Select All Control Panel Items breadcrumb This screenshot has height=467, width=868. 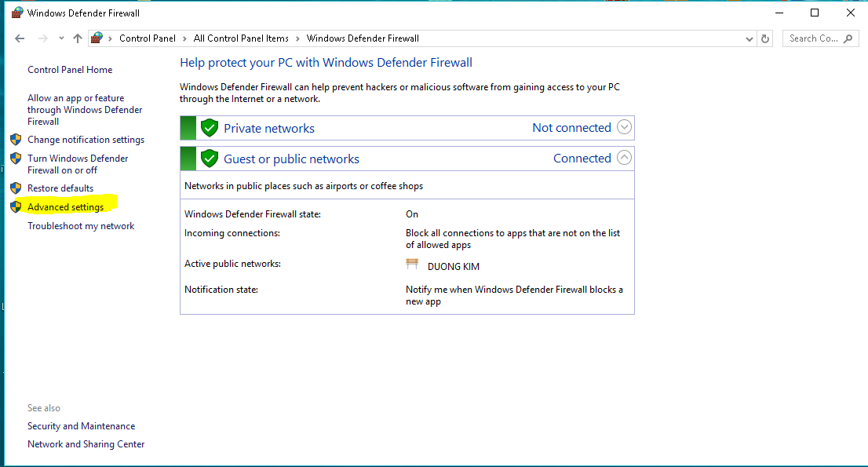[x=241, y=38]
